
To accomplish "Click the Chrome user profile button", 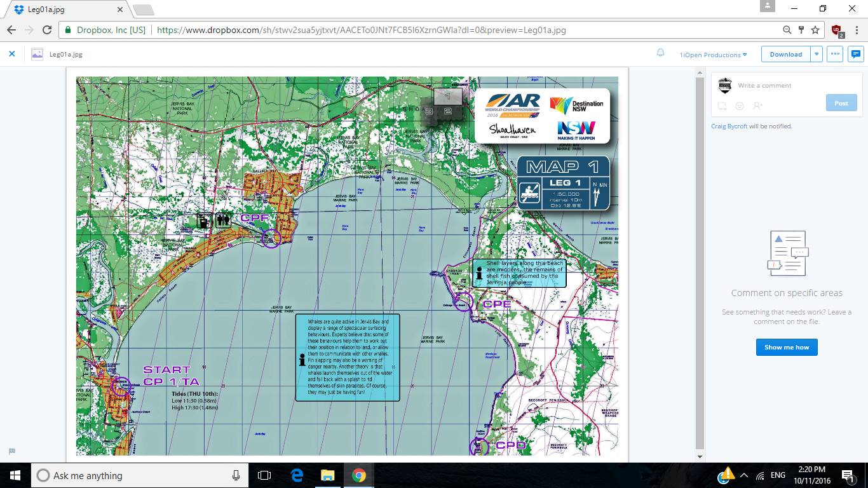I will point(768,6).
